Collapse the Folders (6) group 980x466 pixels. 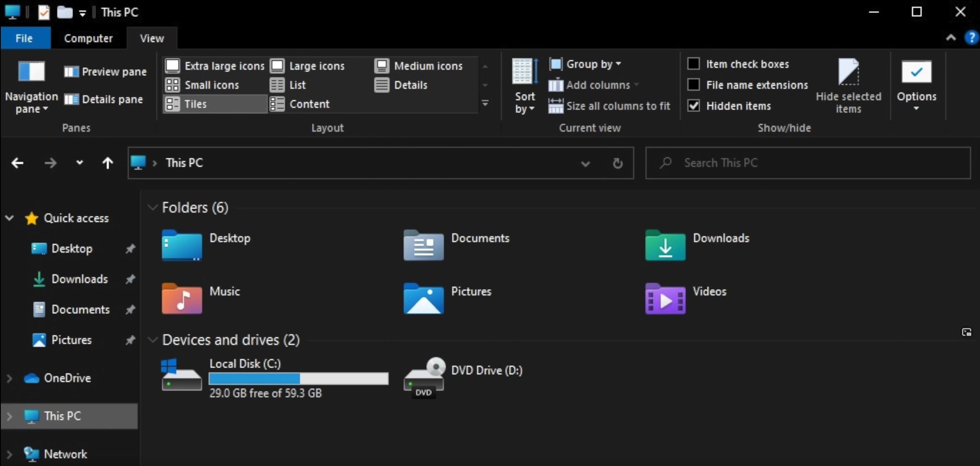(x=153, y=207)
